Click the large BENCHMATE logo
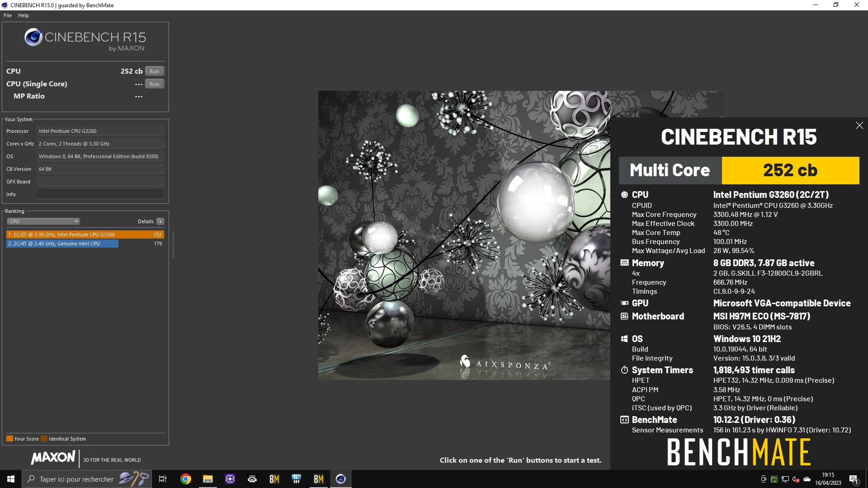 pyautogui.click(x=739, y=452)
